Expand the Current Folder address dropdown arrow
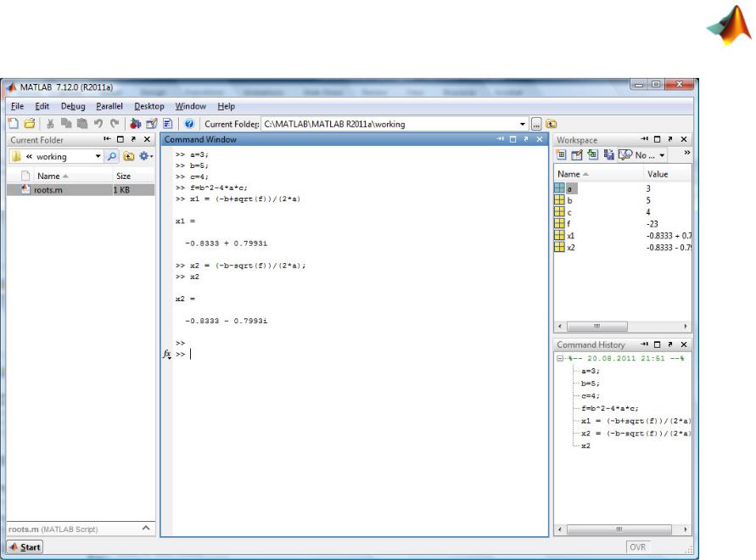 pos(523,124)
